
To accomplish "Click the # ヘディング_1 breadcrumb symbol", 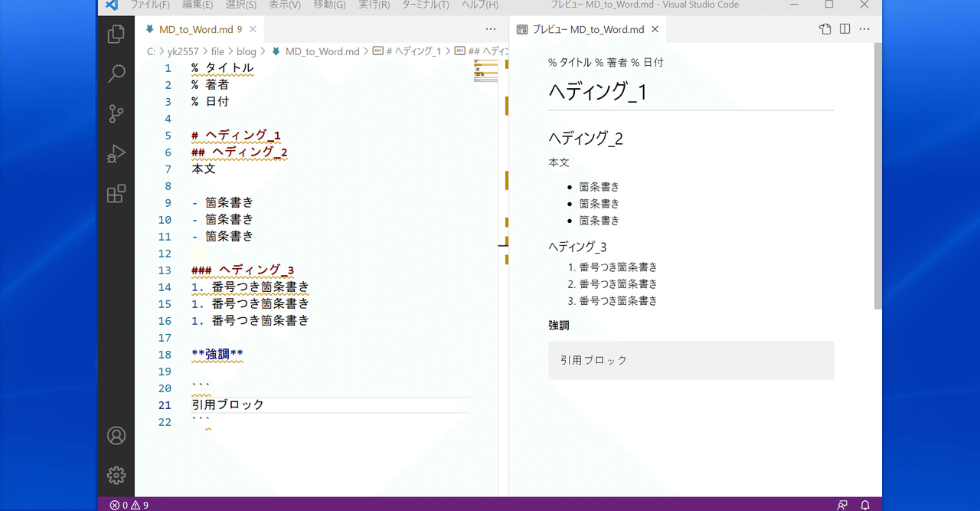I will click(x=407, y=51).
